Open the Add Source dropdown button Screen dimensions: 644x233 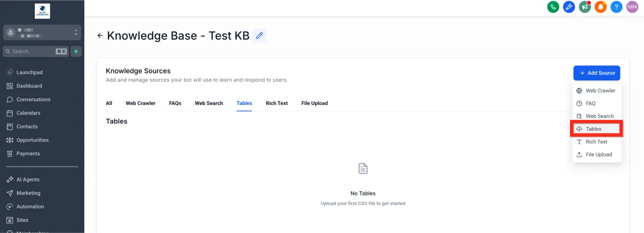(x=597, y=73)
